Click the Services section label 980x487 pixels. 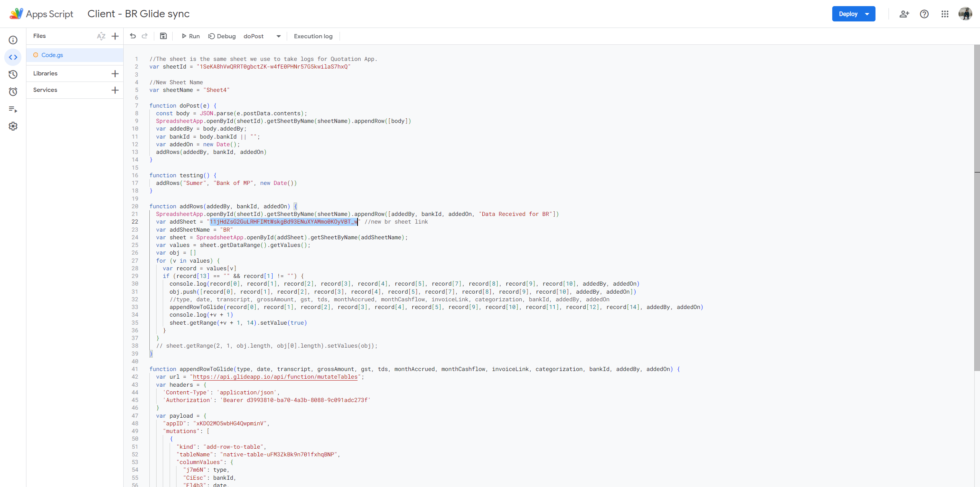[45, 90]
